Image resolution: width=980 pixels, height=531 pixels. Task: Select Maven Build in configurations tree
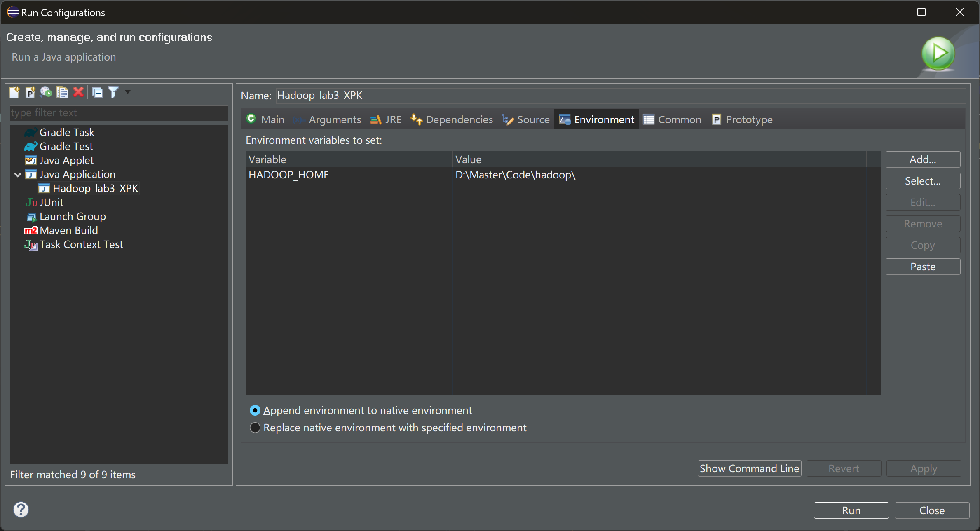click(68, 230)
